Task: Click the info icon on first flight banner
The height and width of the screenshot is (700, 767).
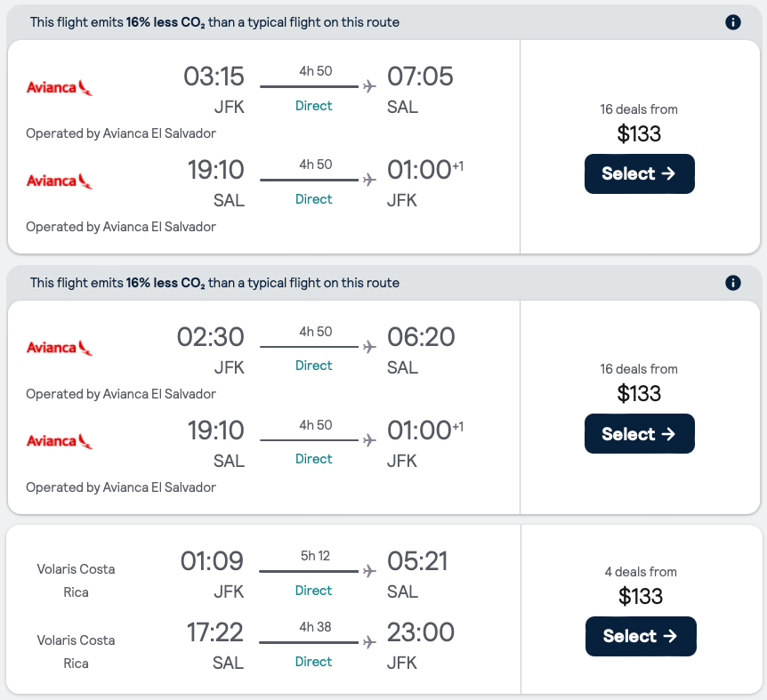Action: click(733, 23)
